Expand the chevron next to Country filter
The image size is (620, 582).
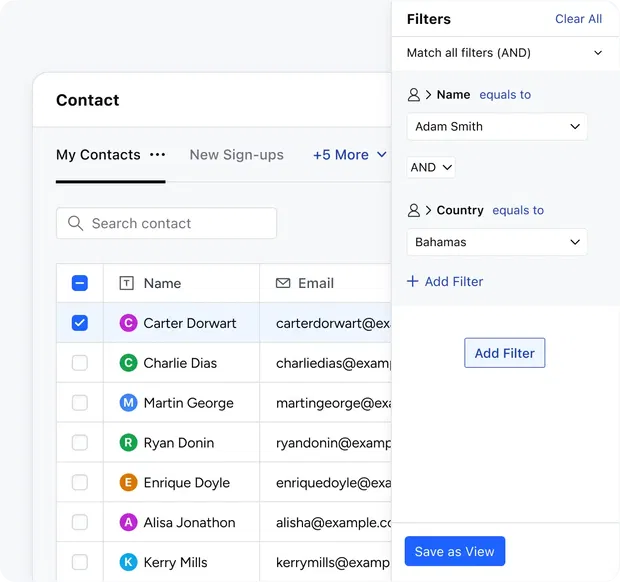[428, 210]
